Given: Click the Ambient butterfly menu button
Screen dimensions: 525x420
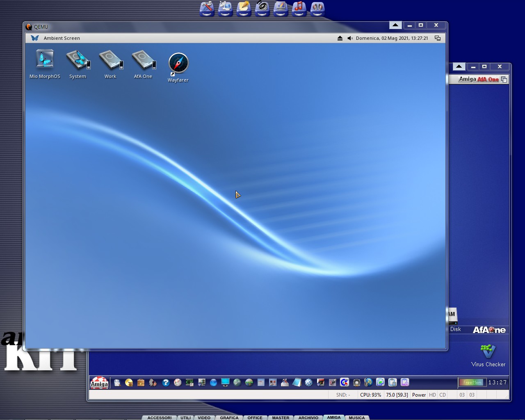Looking at the screenshot, I should pos(35,38).
